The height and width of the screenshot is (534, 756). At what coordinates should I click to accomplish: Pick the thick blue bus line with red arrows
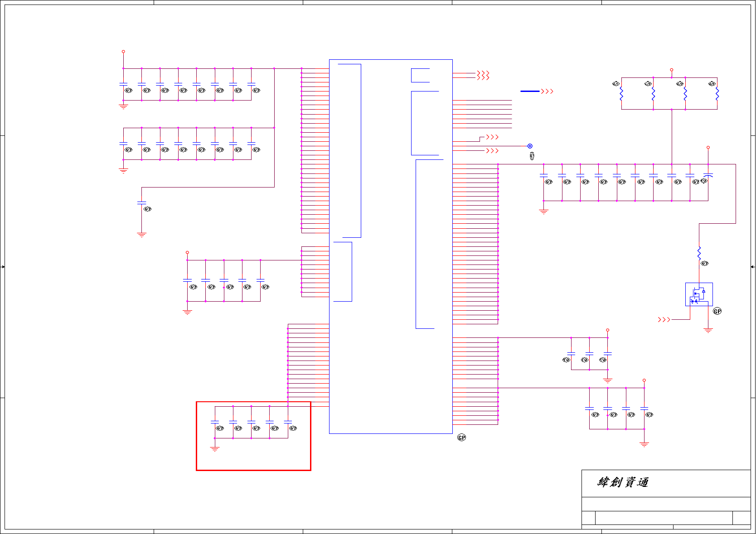pos(537,91)
